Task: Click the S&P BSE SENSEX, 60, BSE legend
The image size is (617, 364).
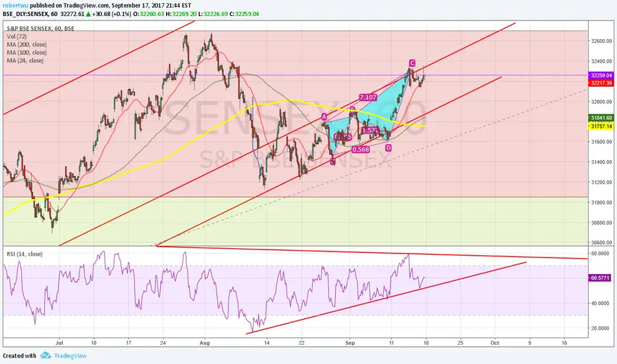Action: click(x=40, y=28)
